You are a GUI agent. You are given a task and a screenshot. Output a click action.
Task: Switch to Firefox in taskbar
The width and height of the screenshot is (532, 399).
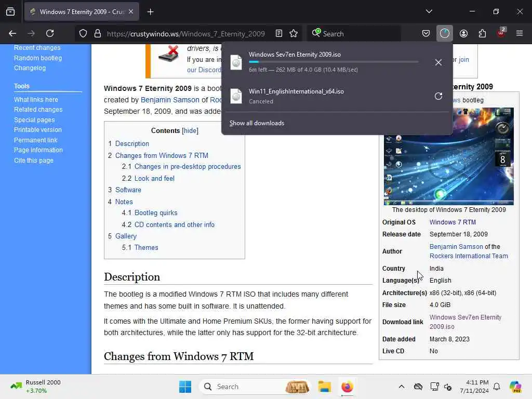[x=347, y=387]
